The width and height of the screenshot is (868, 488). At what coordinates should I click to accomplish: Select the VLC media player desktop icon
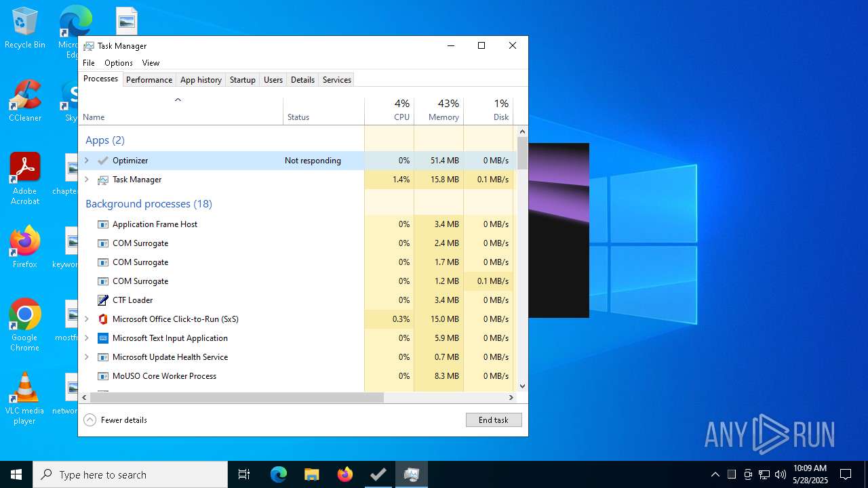tap(25, 399)
